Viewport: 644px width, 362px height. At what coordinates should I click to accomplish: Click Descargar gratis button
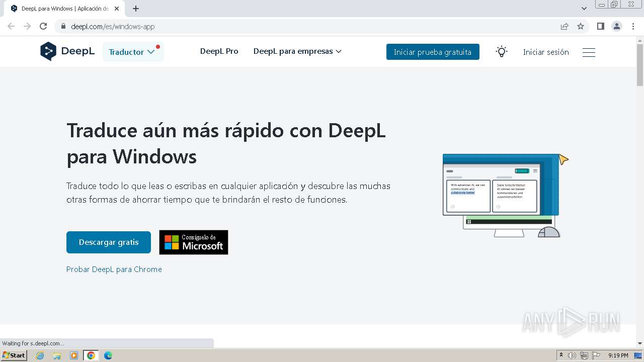109,242
